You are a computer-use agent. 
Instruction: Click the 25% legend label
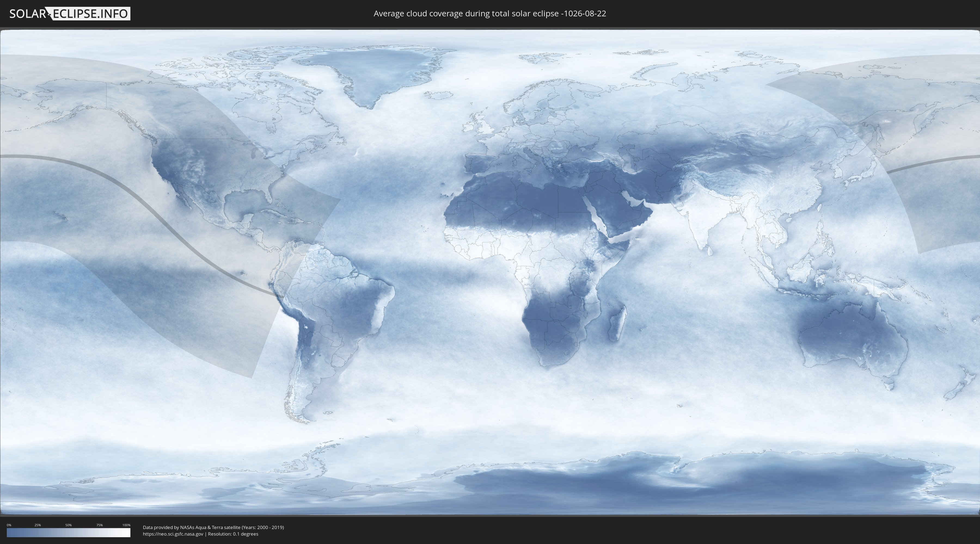click(38, 525)
